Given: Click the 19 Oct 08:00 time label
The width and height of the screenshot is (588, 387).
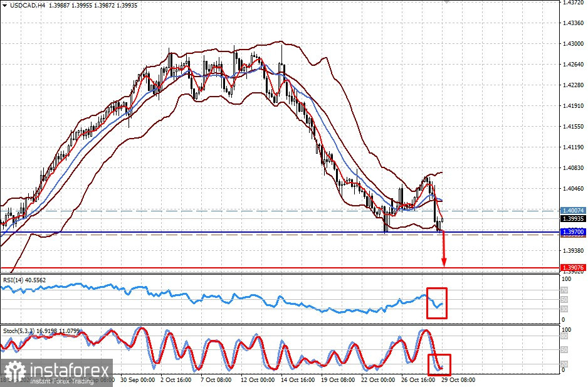Looking at the screenshot, I should [x=338, y=380].
